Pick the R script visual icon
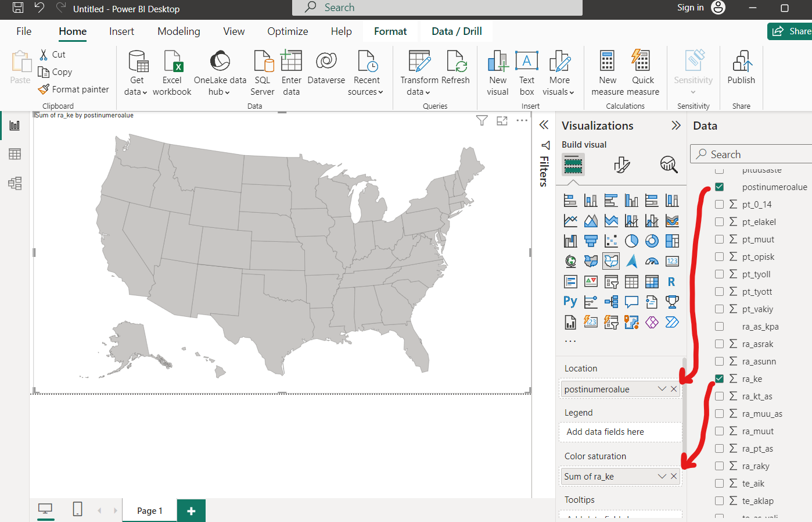This screenshot has height=522, width=812. point(672,281)
